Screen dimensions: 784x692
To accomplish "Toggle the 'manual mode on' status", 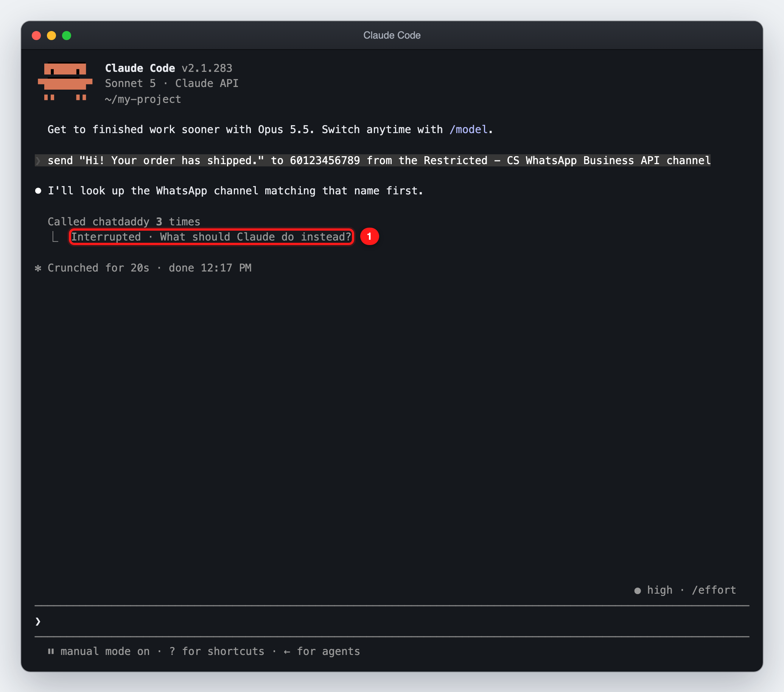I will [x=105, y=652].
